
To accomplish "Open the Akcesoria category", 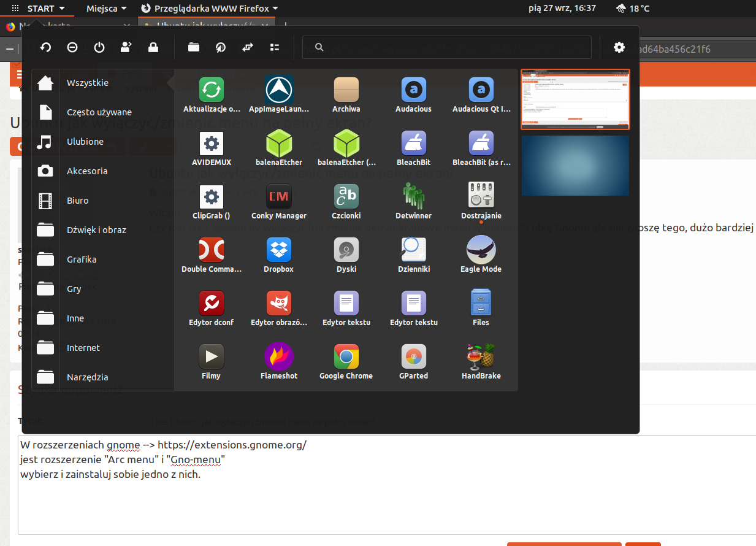I will (x=103, y=171).
